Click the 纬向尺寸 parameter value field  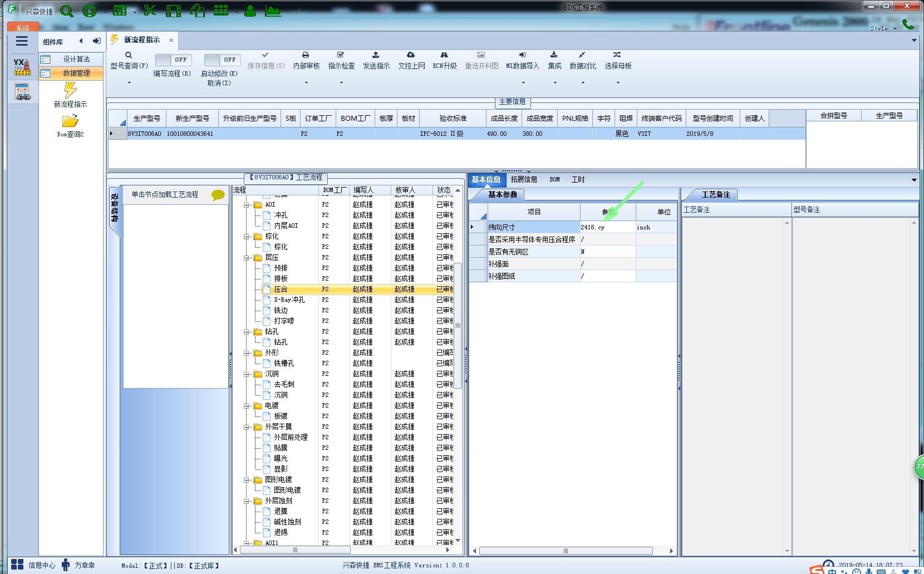[x=607, y=227]
